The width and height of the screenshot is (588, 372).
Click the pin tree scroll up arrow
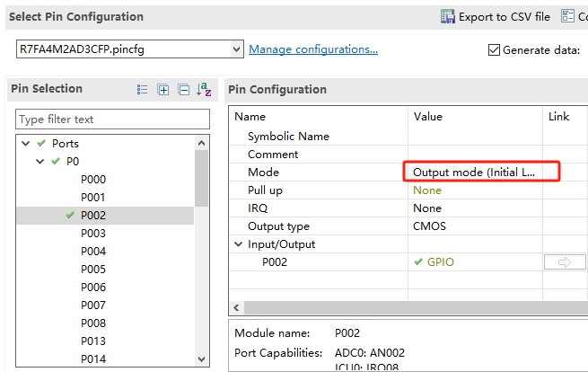[201, 143]
